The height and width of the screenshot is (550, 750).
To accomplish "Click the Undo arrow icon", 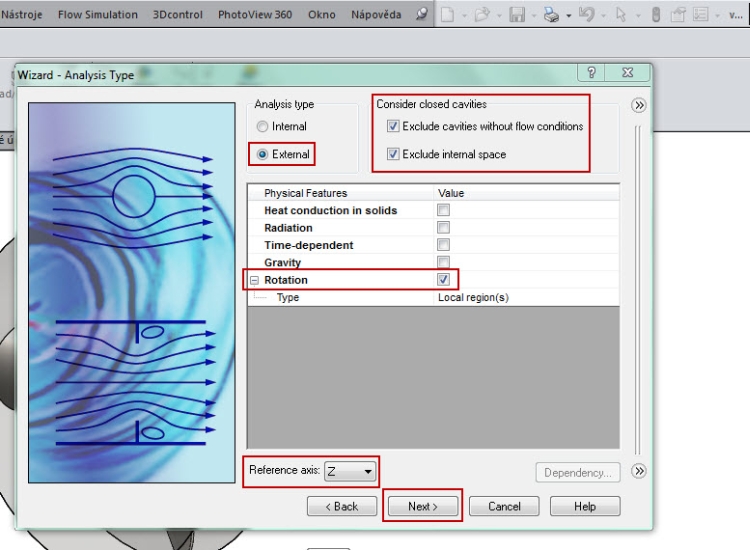I will pos(586,15).
